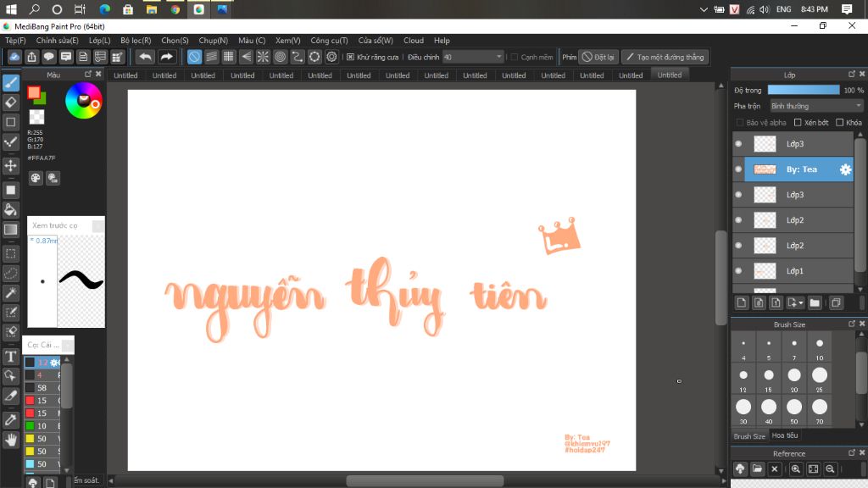Enable parallel lines snap guide
The image size is (868, 488).
[211, 57]
